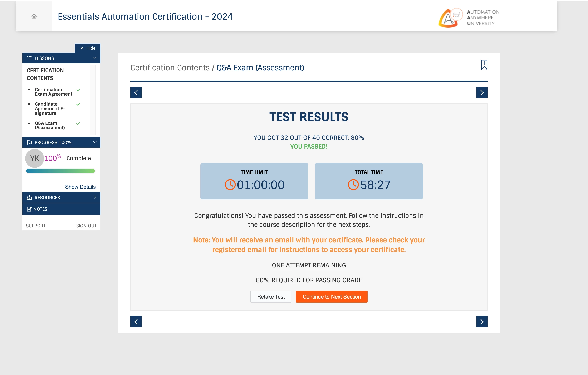Click the home icon in header
The width and height of the screenshot is (588, 375).
(x=34, y=16)
